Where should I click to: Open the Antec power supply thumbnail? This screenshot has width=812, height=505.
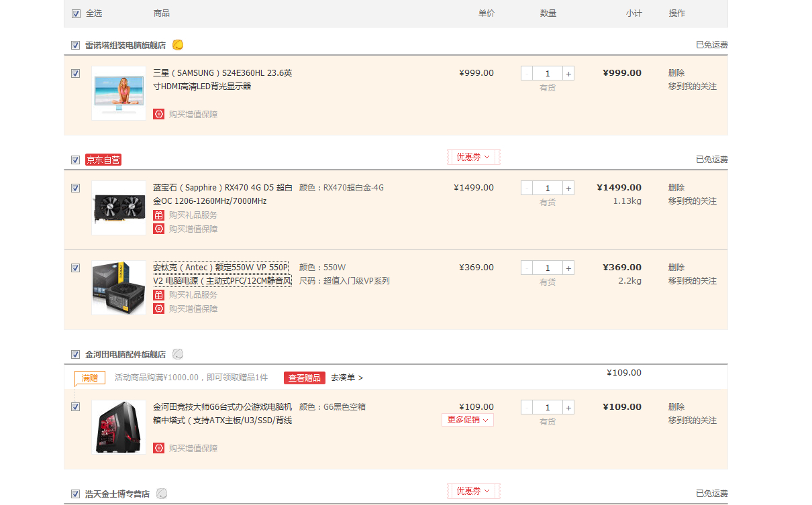pos(119,288)
